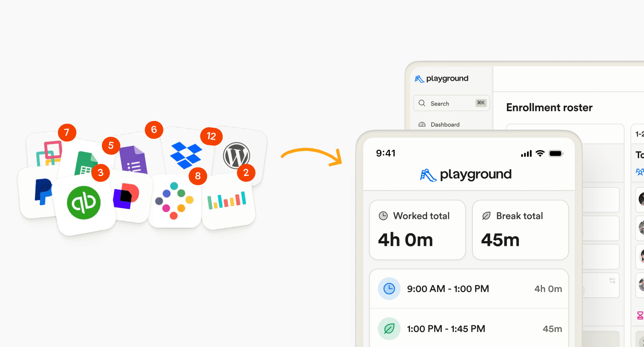Click the Search field in desktop sidebar
This screenshot has width=644, height=347.
click(452, 103)
